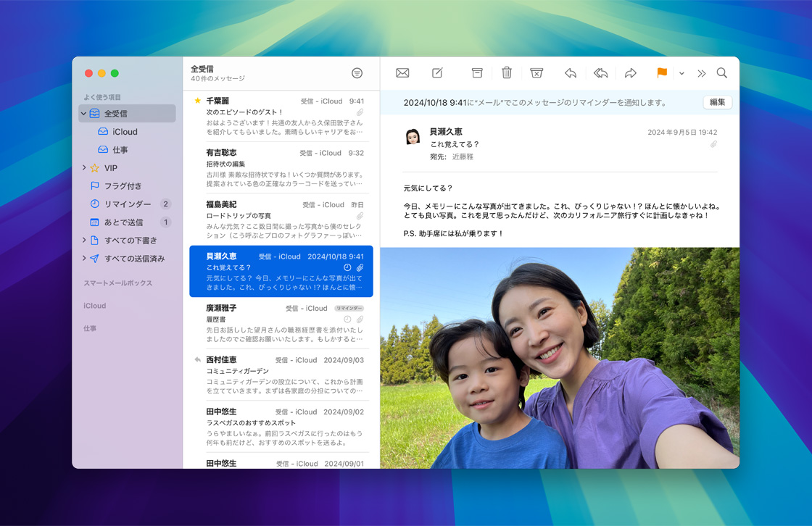Toggle the message list filter
Image resolution: width=812 pixels, height=526 pixels.
[x=357, y=73]
